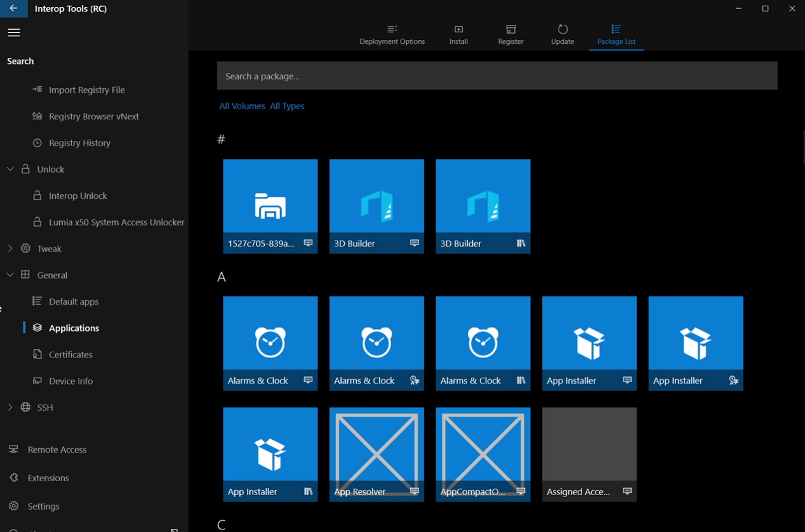Open the All Volumes filter
Screen dimensions: 805x532
(242, 106)
